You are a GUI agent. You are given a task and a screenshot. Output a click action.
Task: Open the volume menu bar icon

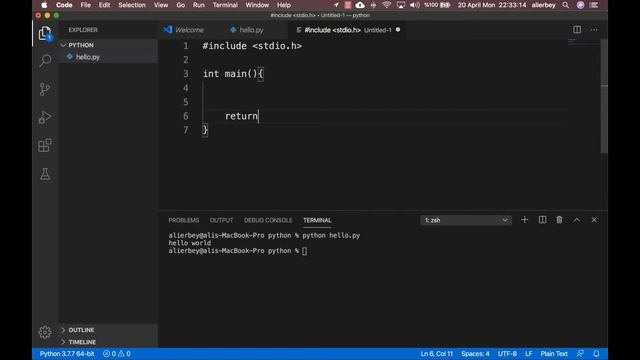click(415, 5)
